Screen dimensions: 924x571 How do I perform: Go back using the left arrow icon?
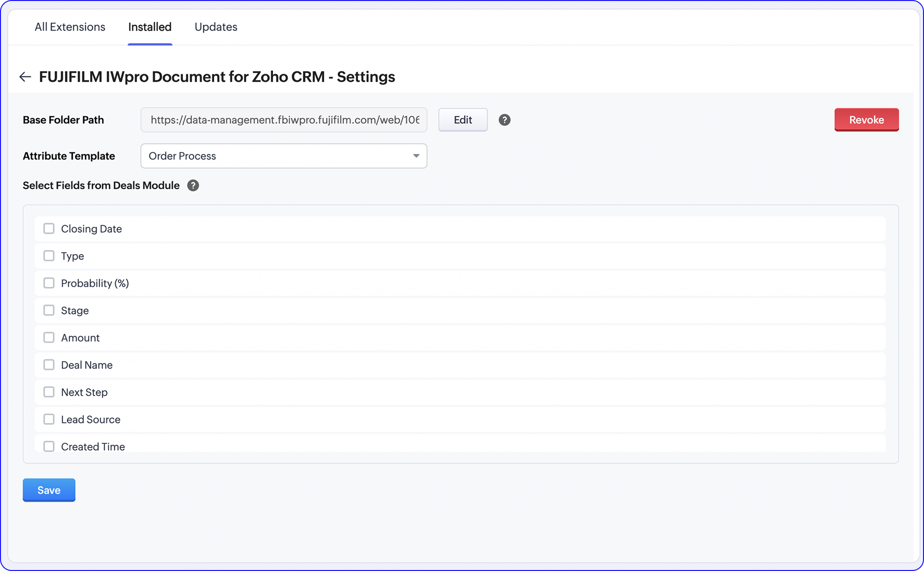pos(25,76)
